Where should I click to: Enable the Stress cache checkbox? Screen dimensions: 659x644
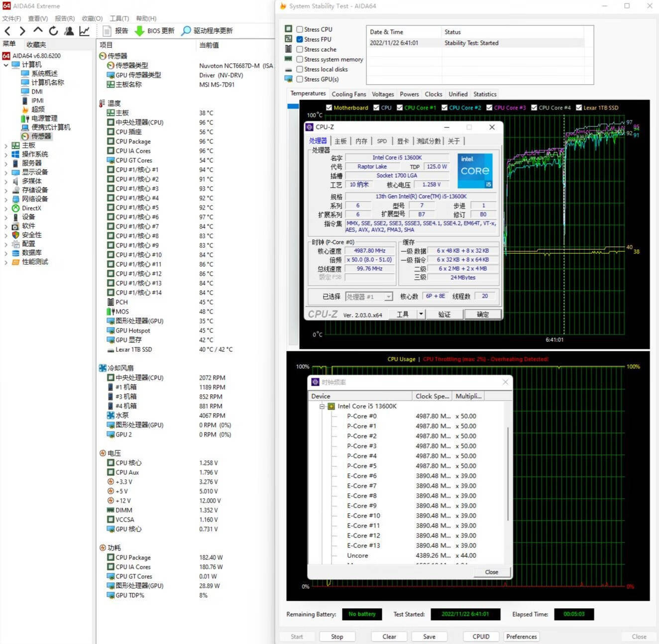coord(300,49)
